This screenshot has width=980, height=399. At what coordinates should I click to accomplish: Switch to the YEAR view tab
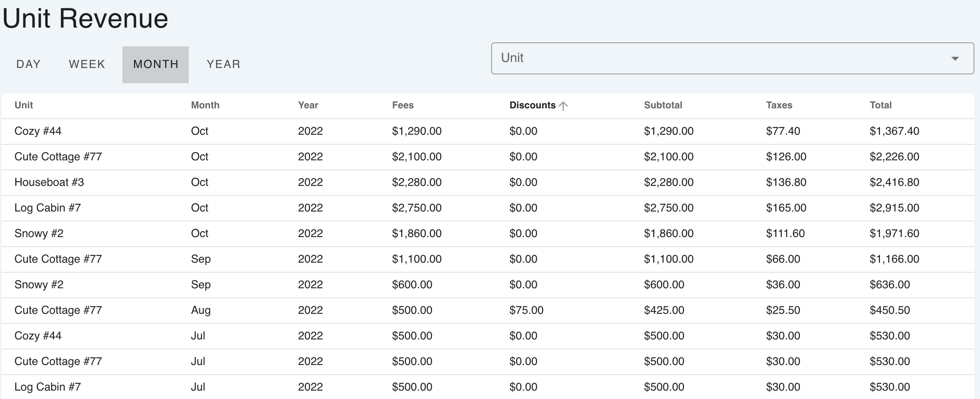tap(223, 64)
